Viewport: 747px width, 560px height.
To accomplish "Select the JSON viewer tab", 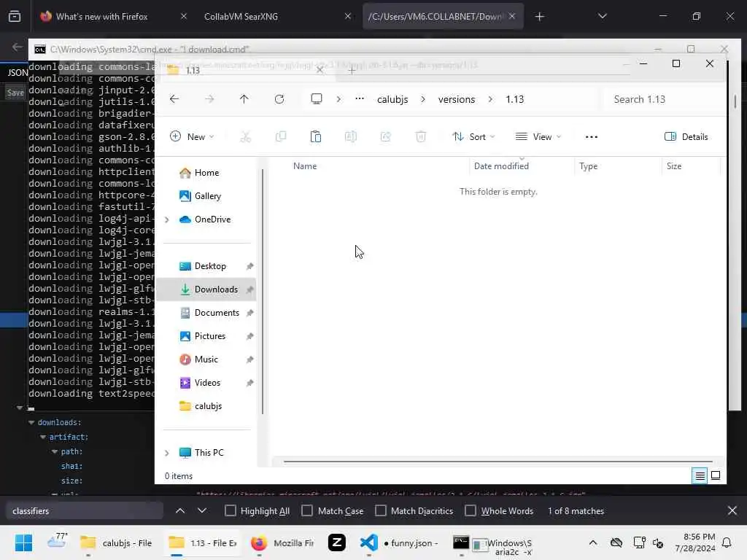I will 18,73.
